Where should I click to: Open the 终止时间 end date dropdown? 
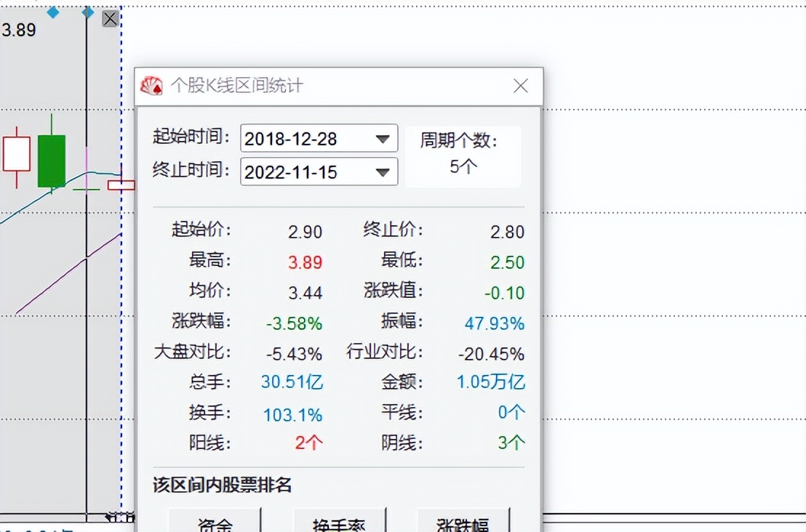click(x=383, y=172)
